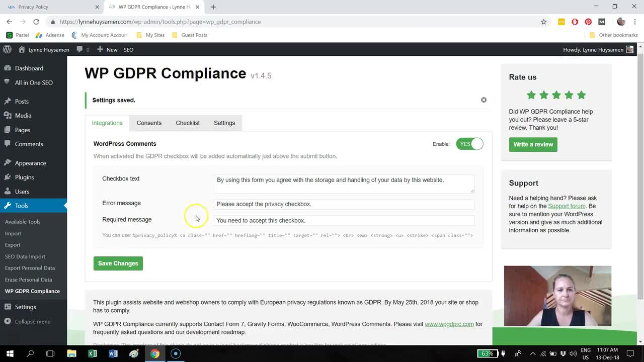The width and height of the screenshot is (644, 362).
Task: Open the Chrome three-dot menu
Action: [634, 22]
